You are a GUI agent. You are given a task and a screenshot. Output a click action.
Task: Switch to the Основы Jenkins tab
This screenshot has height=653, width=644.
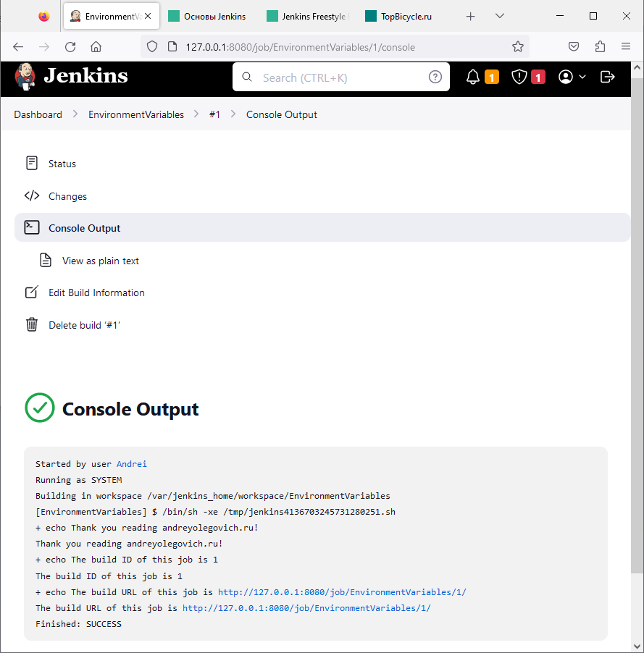click(207, 16)
